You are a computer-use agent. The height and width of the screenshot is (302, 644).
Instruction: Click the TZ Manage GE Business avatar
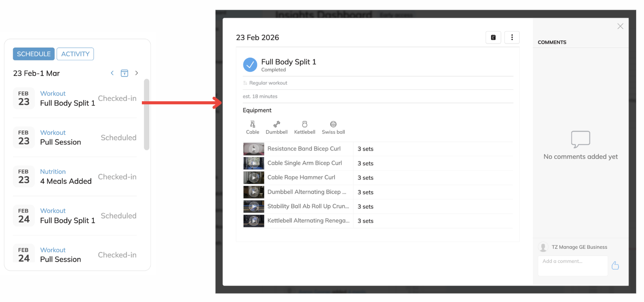click(543, 247)
